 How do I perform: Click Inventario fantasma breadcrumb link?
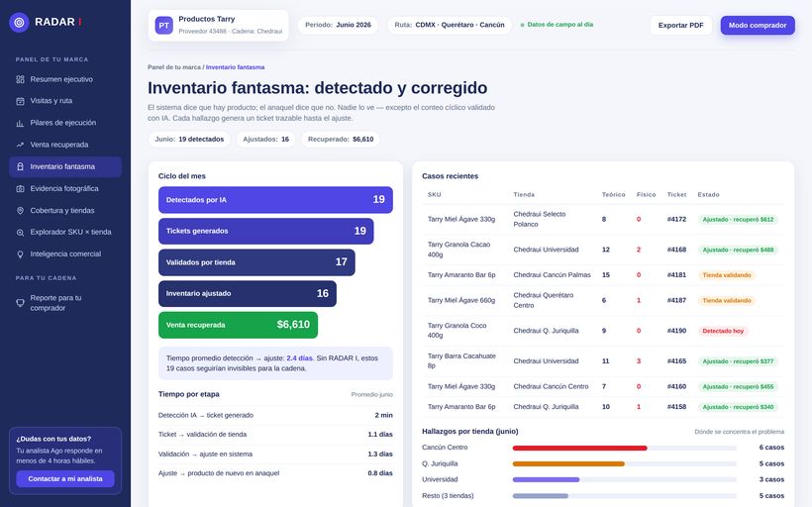point(235,67)
